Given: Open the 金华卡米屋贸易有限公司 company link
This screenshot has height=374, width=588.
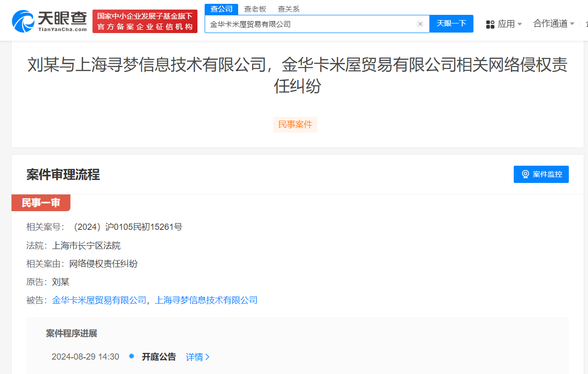Looking at the screenshot, I should point(100,300).
